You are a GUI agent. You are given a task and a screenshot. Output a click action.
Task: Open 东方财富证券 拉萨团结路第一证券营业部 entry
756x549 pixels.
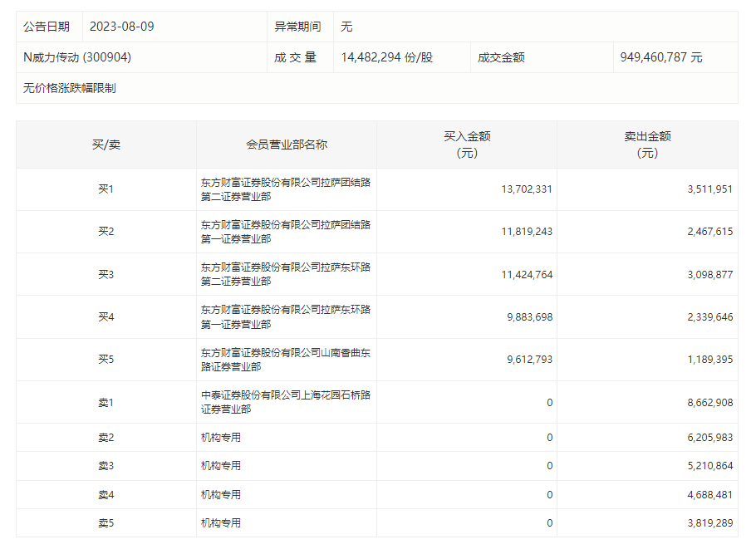pyautogui.click(x=285, y=232)
